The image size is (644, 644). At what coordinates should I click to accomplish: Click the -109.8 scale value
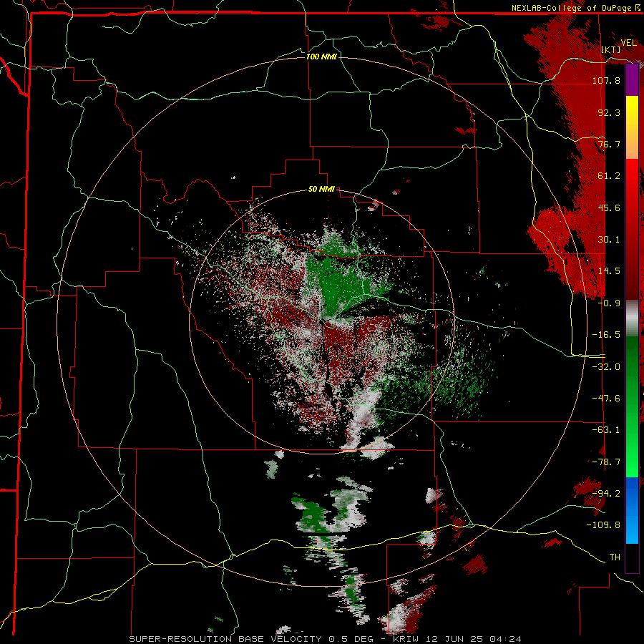pos(603,525)
